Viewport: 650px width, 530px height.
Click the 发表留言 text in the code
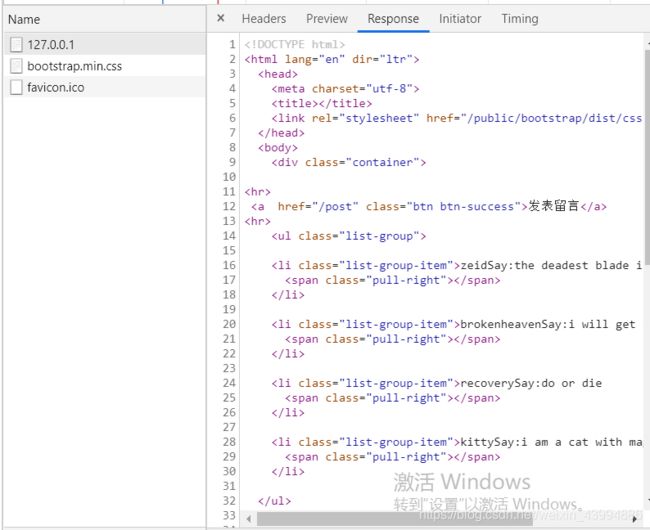coord(554,206)
